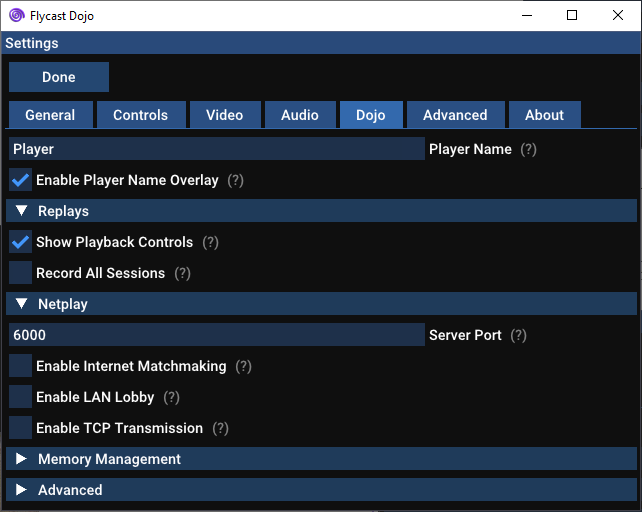Viewport: 642px width, 512px height.
Task: Show help for Enable Player Name Overlay
Action: coord(235,180)
